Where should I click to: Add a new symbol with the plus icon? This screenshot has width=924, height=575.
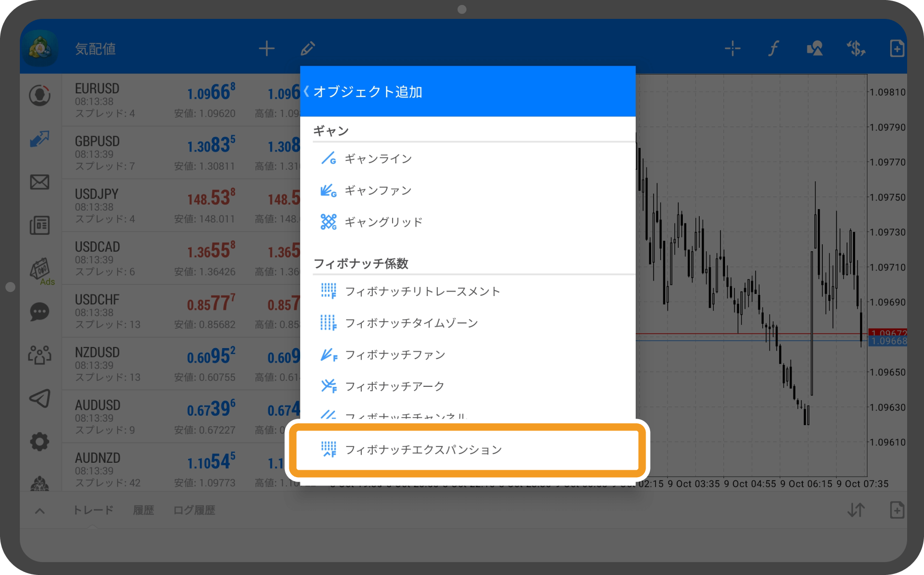pyautogui.click(x=266, y=48)
